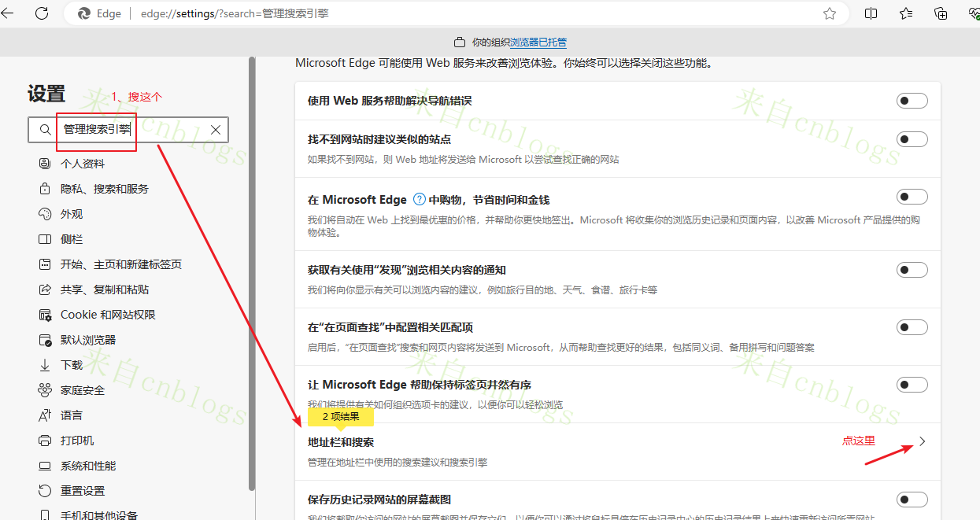Enable 保存历史记录网站的屏幕截图 toggle

911,499
